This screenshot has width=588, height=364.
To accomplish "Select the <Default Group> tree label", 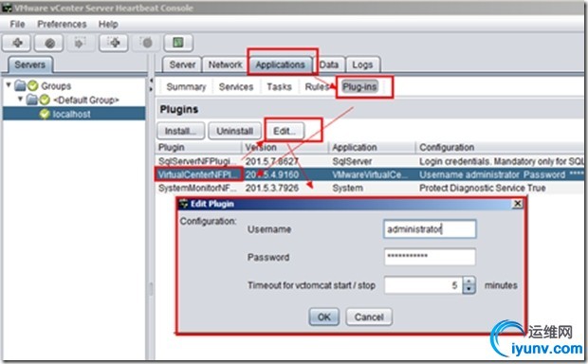I will [x=86, y=100].
